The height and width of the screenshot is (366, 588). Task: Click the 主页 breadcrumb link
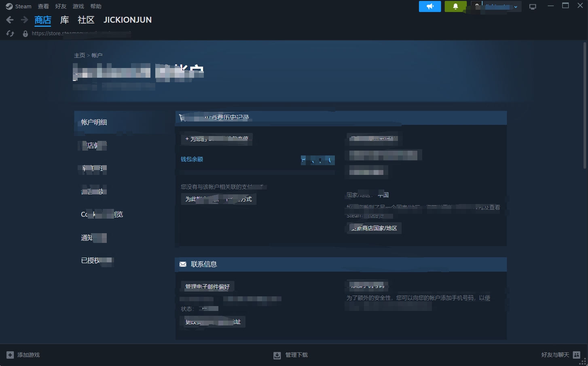(79, 55)
